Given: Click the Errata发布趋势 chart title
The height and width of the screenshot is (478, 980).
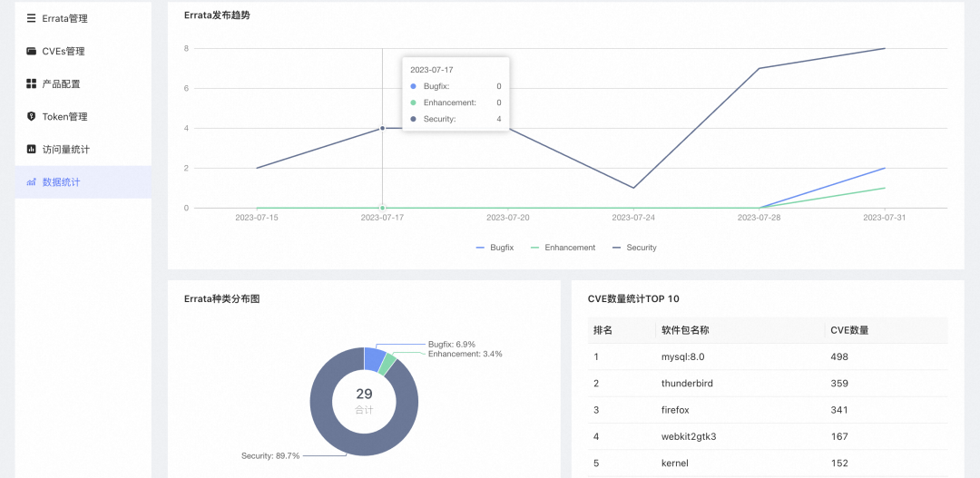Looking at the screenshot, I should pyautogui.click(x=217, y=15).
